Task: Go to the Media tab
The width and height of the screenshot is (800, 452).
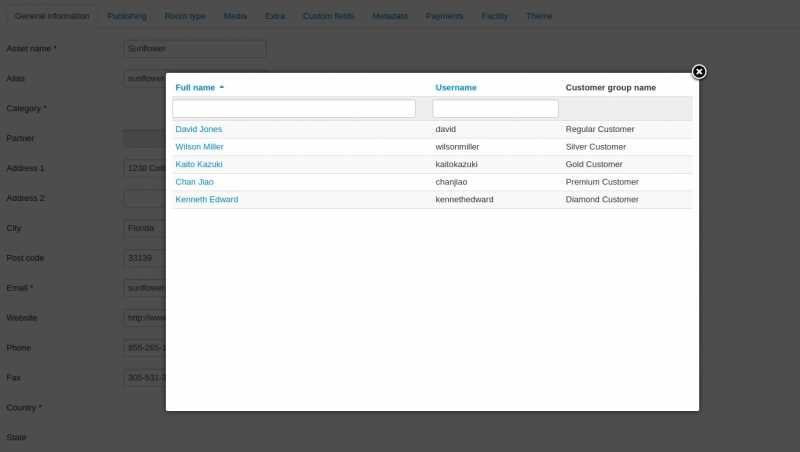Action: pos(235,16)
